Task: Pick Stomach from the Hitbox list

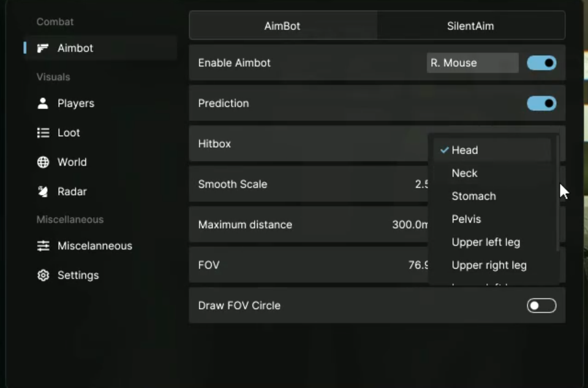Action: tap(473, 196)
